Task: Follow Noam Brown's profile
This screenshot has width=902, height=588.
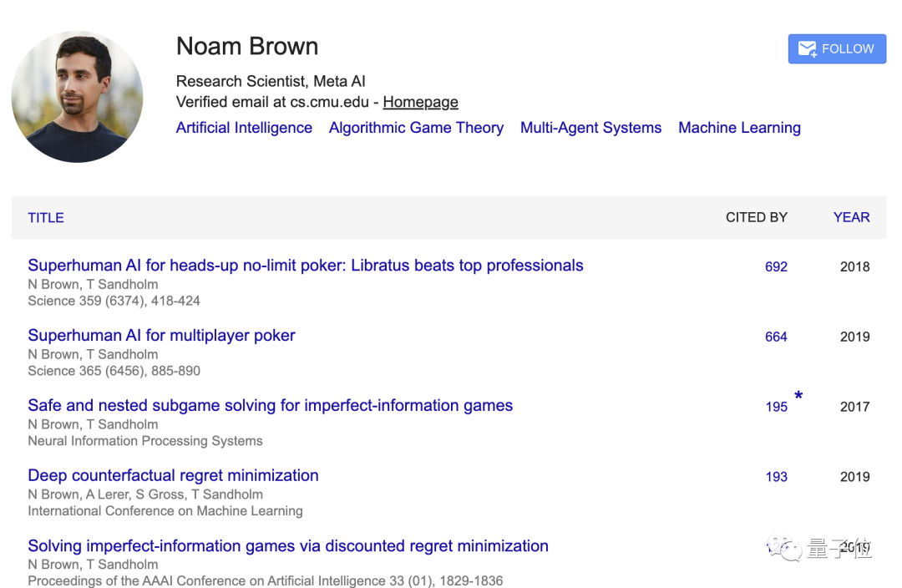Action: click(x=837, y=49)
